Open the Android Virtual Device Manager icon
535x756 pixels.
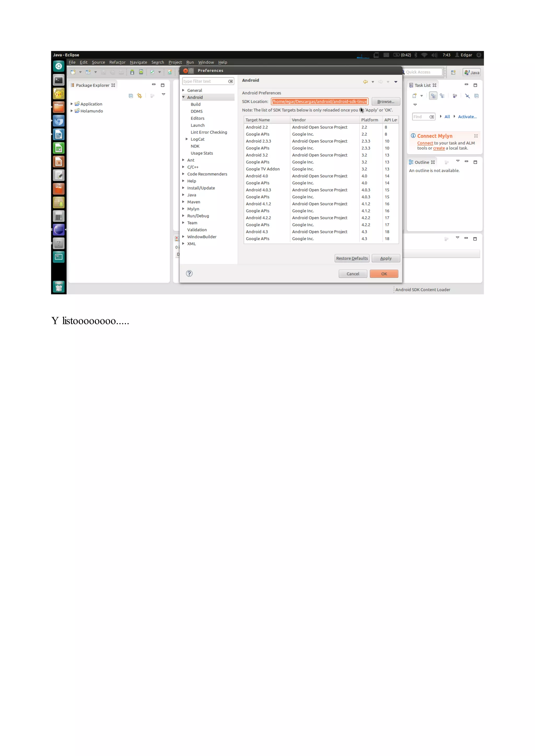click(141, 72)
